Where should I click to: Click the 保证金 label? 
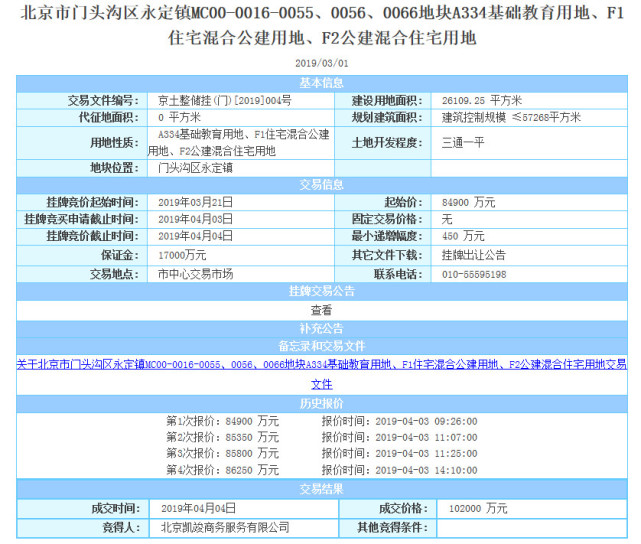tap(119, 255)
